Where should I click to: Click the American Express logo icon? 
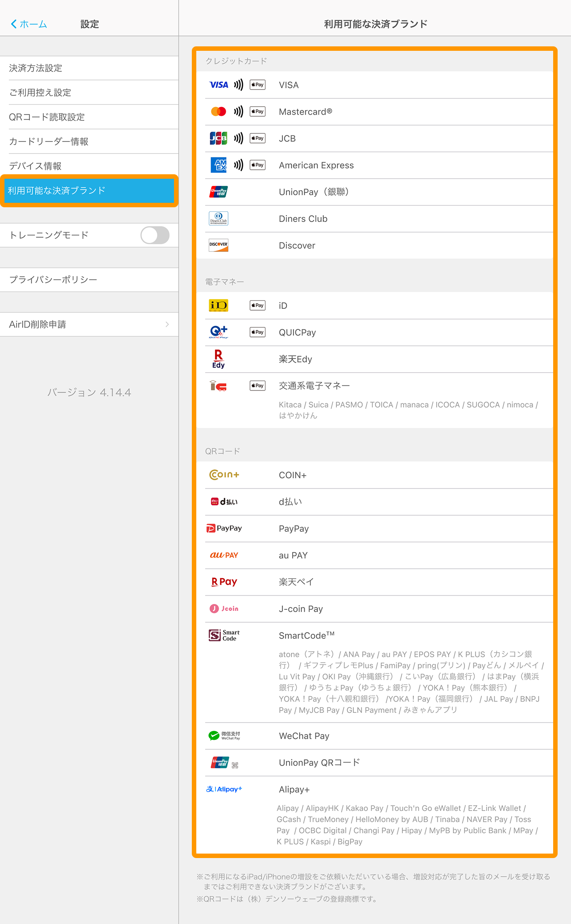click(219, 165)
